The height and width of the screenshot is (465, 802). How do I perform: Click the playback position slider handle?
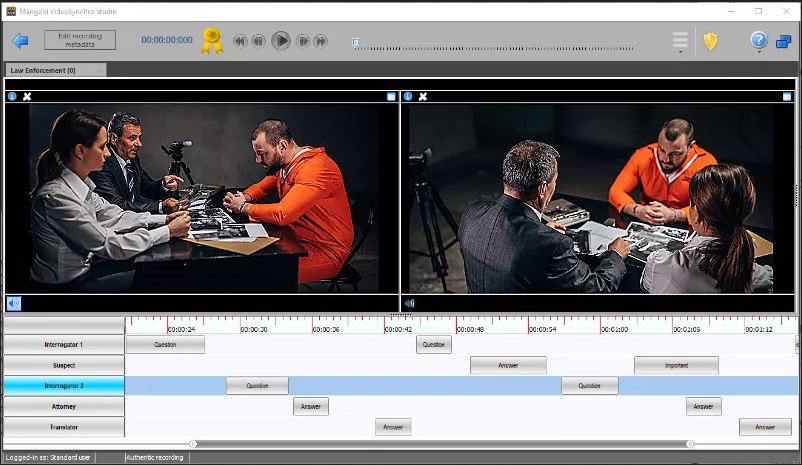pos(355,42)
